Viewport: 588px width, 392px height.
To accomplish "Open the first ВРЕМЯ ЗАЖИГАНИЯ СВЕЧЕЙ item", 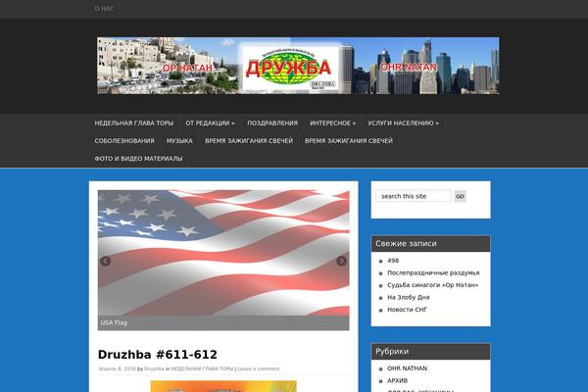I will [249, 141].
